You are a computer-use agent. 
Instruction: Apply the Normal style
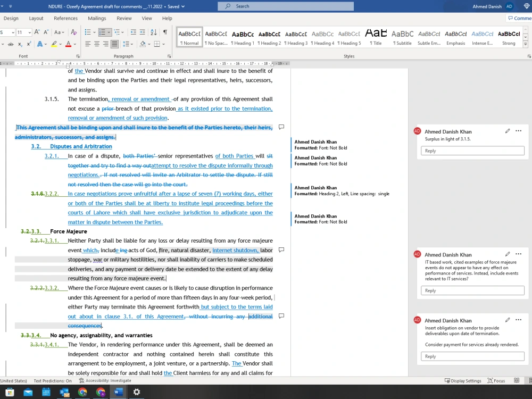coord(189,37)
